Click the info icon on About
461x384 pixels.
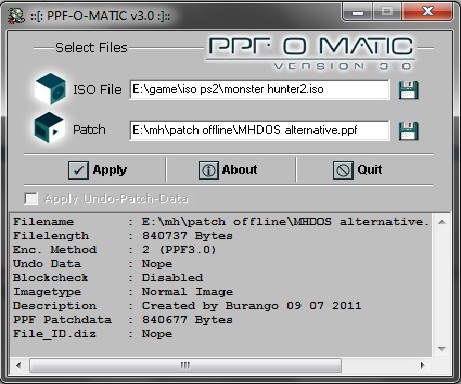click(x=209, y=170)
